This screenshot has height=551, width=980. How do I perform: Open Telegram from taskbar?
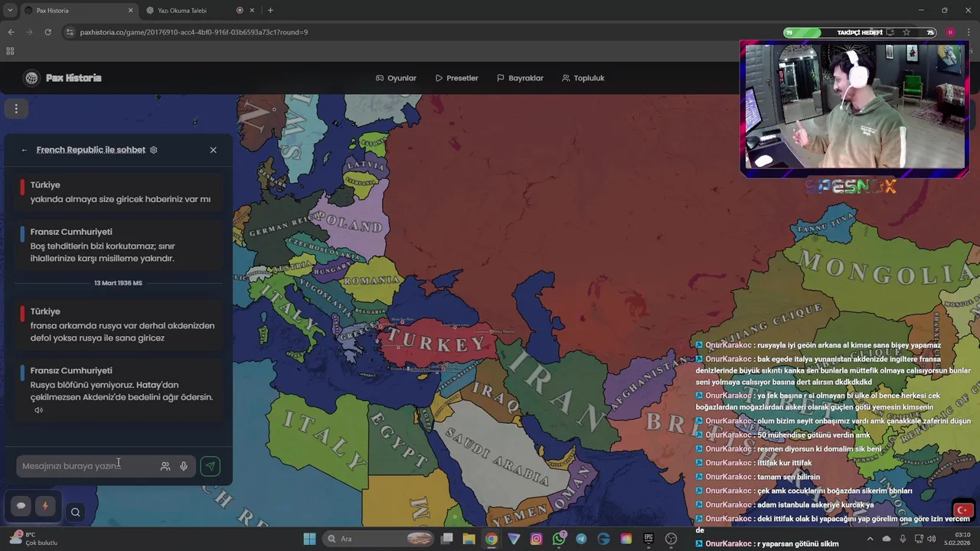pyautogui.click(x=581, y=539)
